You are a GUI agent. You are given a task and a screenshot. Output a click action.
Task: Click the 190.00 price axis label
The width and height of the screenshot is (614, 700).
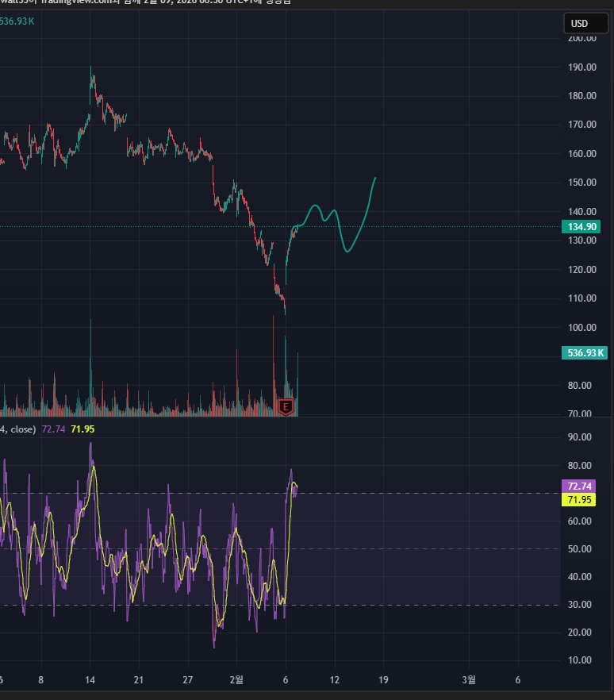pyautogui.click(x=582, y=67)
